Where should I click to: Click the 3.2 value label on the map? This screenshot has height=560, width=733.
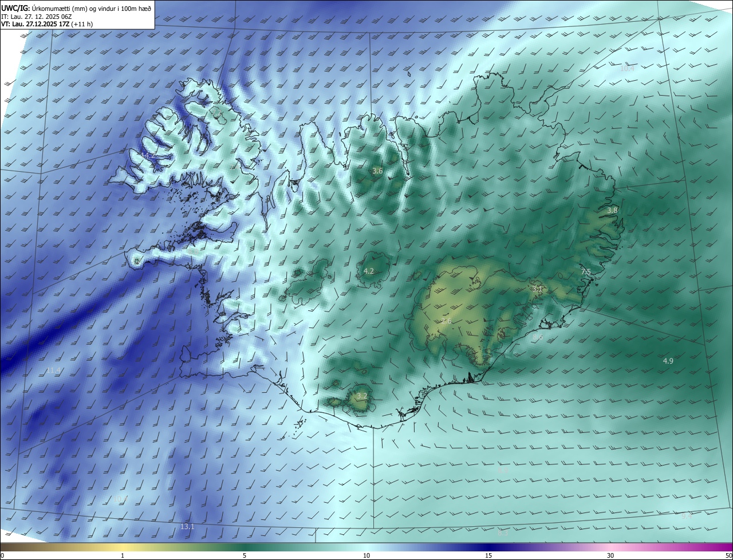[x=362, y=396]
